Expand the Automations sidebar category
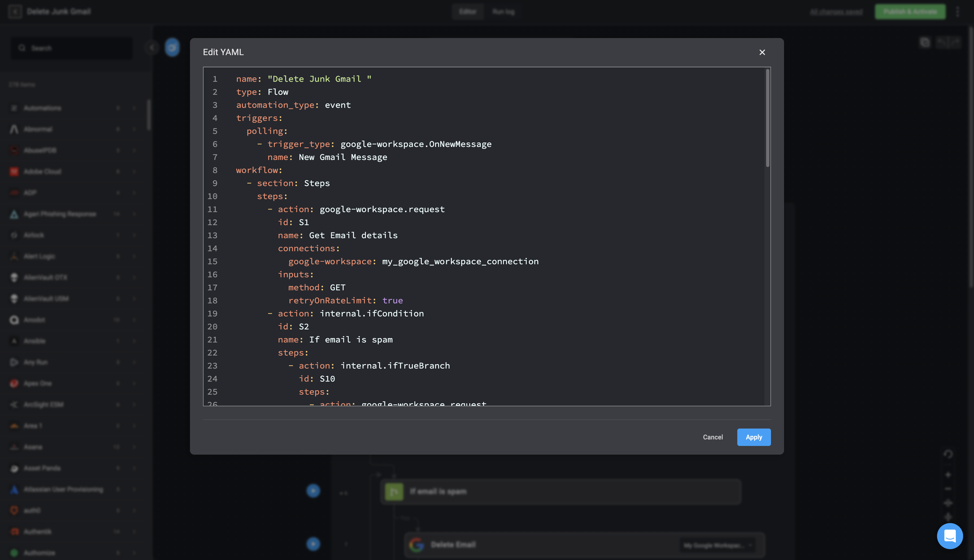Screen dimensions: 974x560 [x=134, y=108]
